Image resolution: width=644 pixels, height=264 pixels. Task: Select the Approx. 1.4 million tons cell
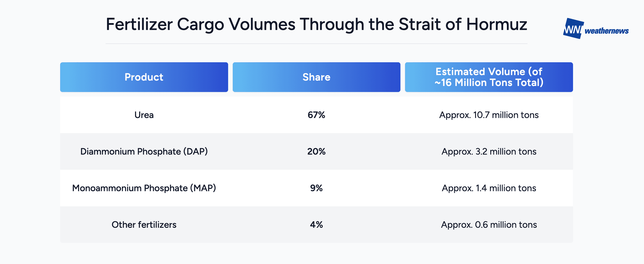489,188
